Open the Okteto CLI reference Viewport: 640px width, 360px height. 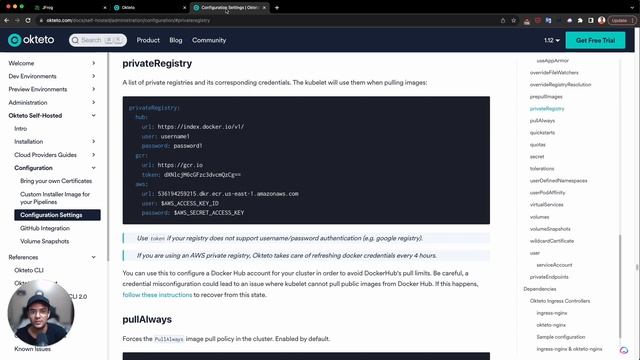(29, 270)
